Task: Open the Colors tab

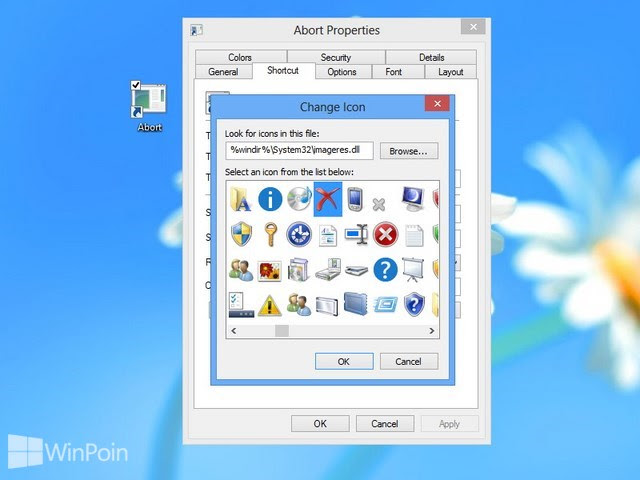Action: (x=240, y=57)
